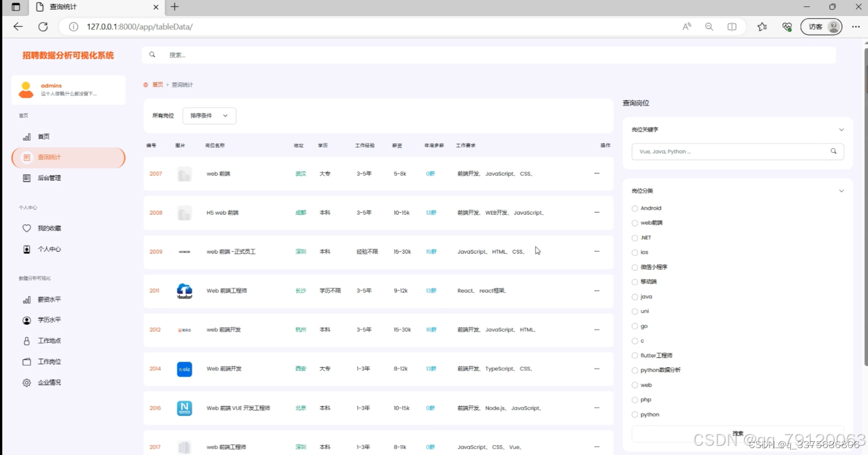Viewport: 868px width, 455px height.
Task: Click the 工作地点 lock icon
Action: pyautogui.click(x=26, y=341)
